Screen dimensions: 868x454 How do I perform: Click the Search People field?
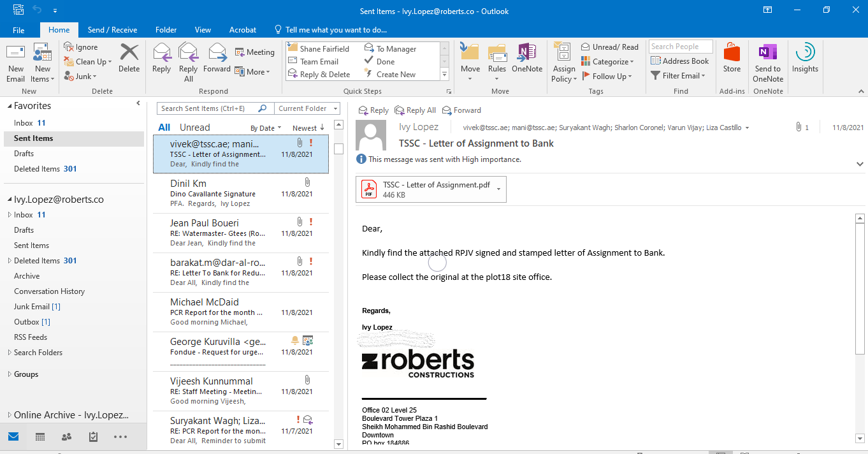680,47
